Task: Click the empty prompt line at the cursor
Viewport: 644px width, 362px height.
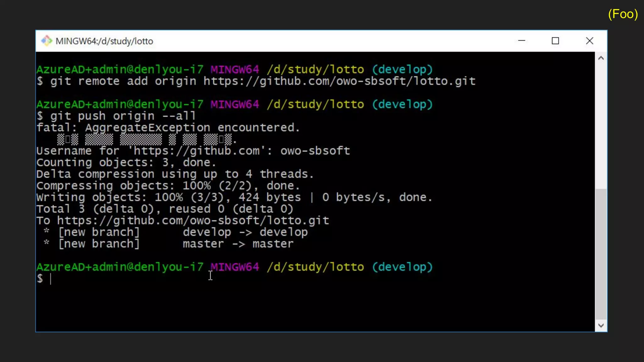Action: tap(51, 279)
